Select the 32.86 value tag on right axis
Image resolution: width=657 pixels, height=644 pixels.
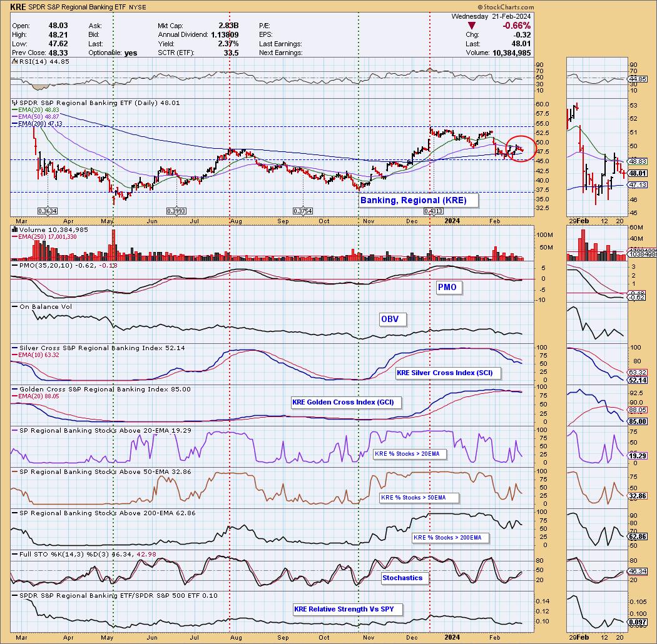[x=638, y=496]
